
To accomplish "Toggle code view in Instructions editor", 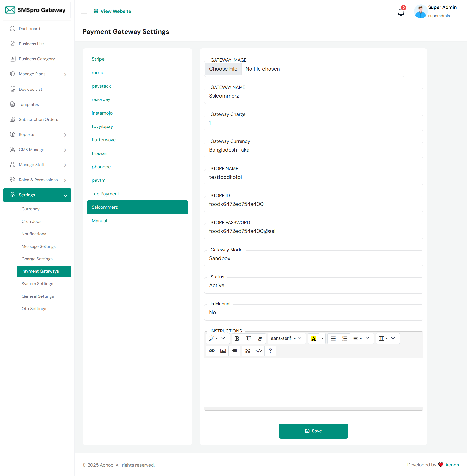I will pyautogui.click(x=259, y=351).
